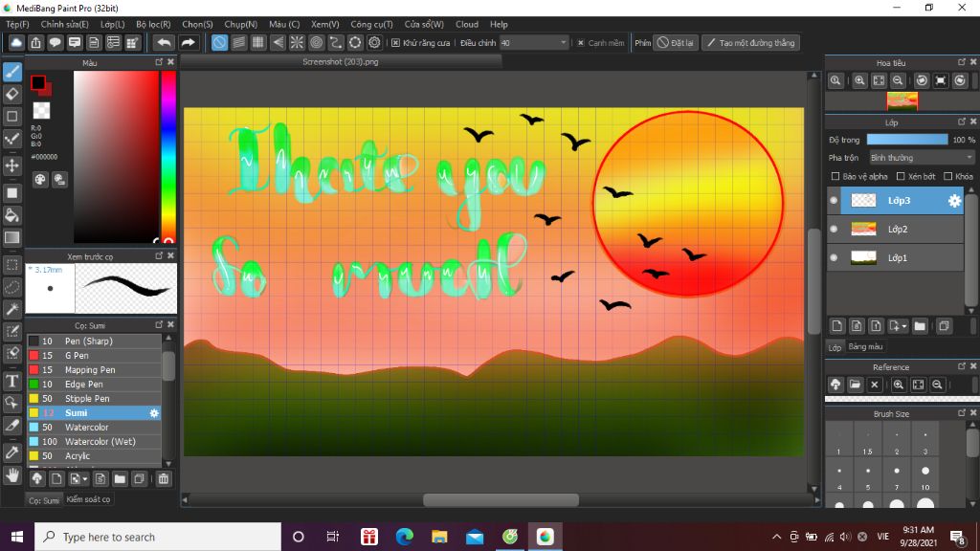
Task: Enable Xén bớt checkbox
Action: tap(901, 176)
